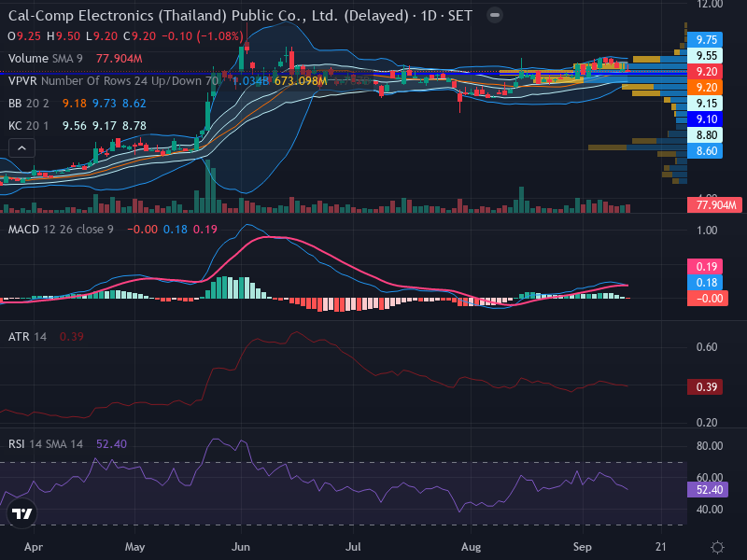
Task: Click the MACD 0.19 signal value tag
Action: [x=705, y=267]
